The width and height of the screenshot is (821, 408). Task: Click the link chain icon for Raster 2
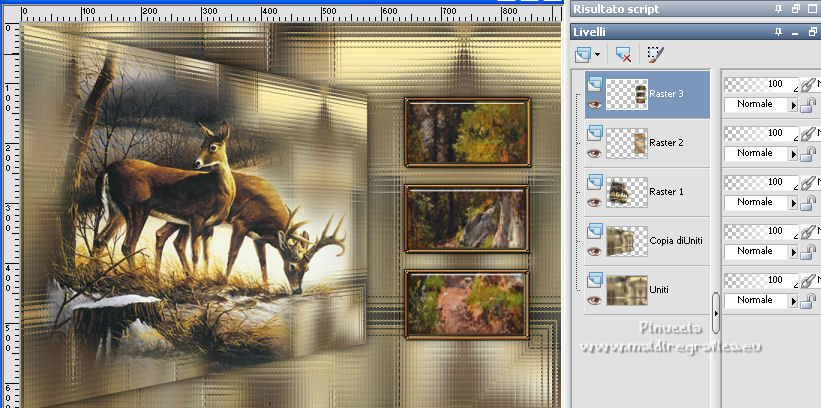pos(808,133)
